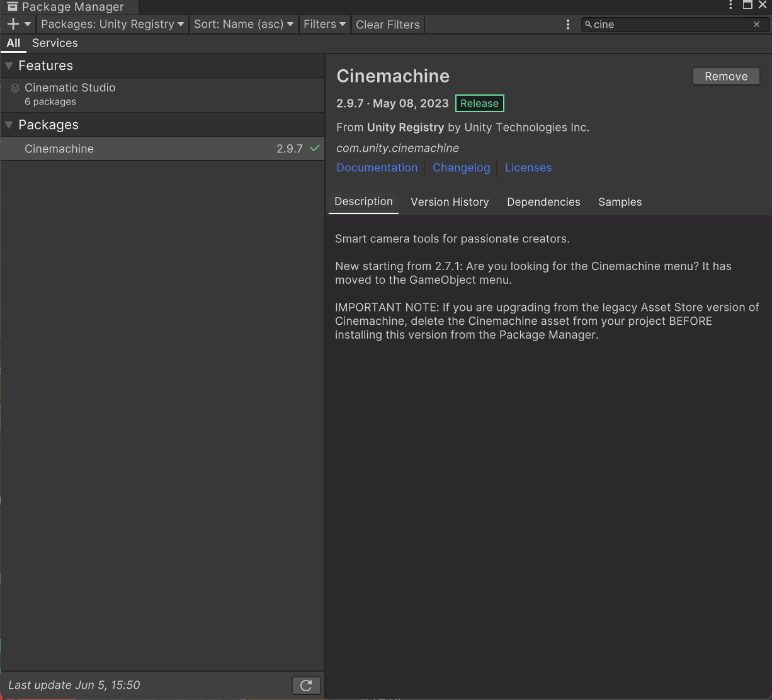Click the Cinemachine title heading
Viewport: 772px width, 700px height.
393,76
